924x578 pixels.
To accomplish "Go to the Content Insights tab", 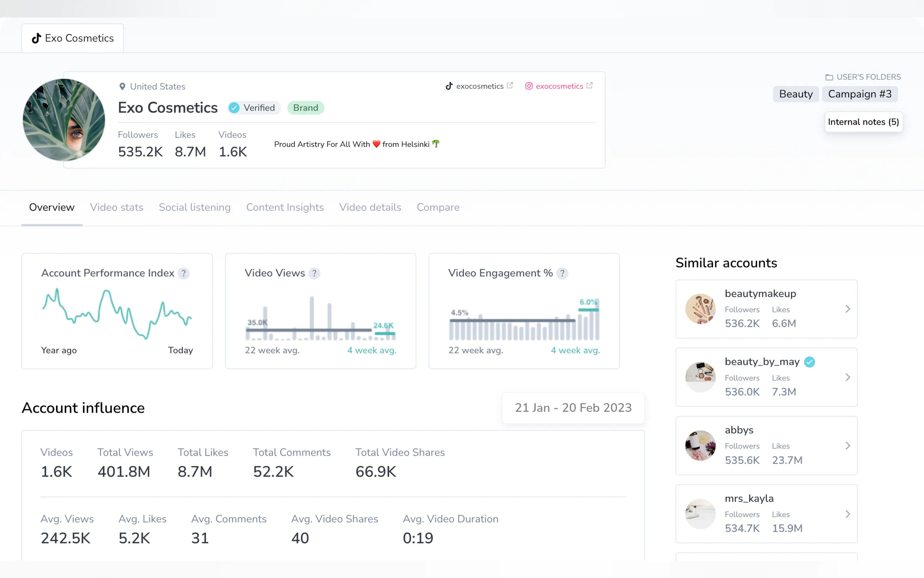I will 285,207.
